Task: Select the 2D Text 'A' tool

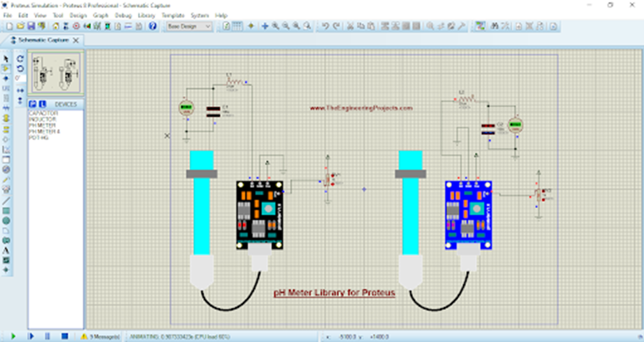Action: [6, 250]
